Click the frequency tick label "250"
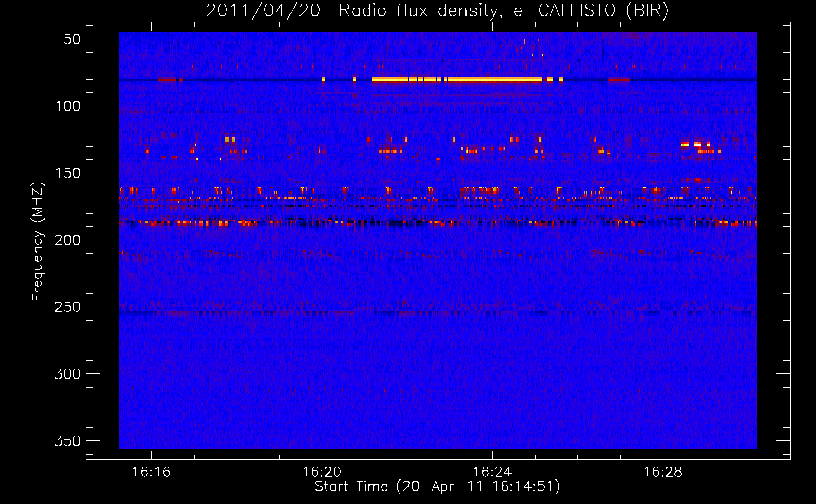Screen dimensions: 816x504 coord(68,307)
